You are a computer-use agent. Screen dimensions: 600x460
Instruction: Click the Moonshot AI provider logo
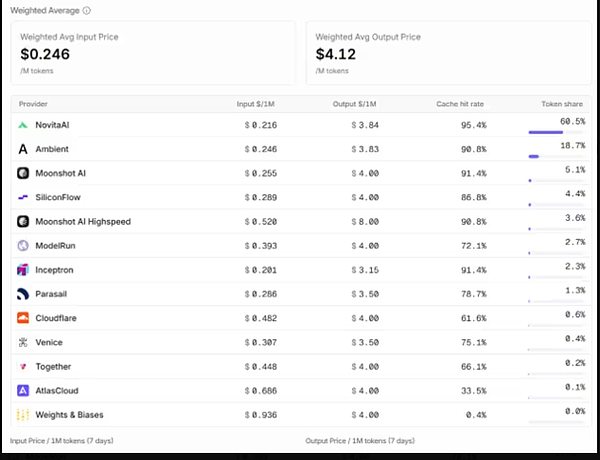click(x=23, y=173)
